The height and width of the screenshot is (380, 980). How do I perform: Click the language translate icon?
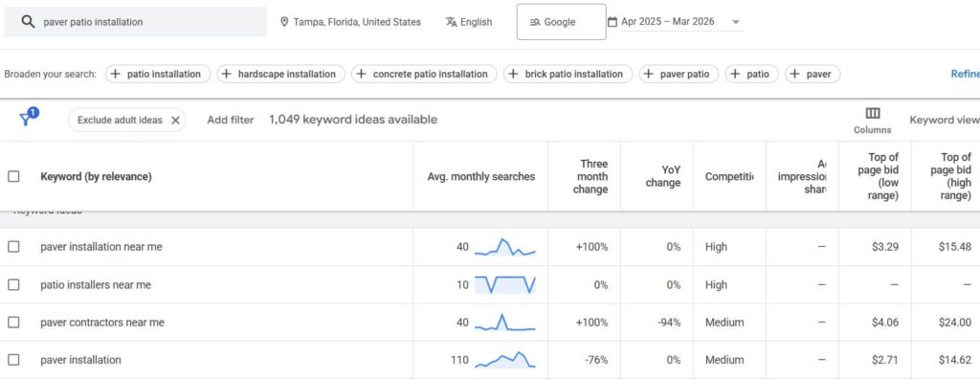click(452, 22)
